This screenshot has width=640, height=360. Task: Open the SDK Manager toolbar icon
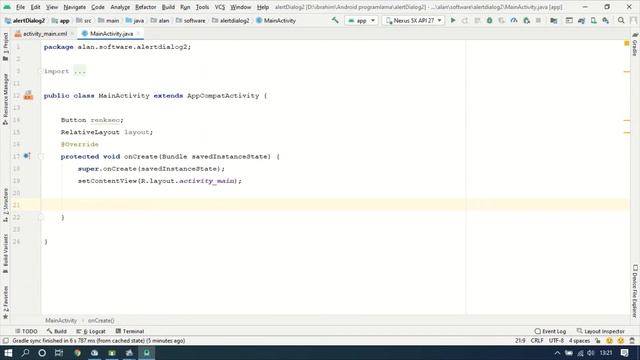pos(606,20)
